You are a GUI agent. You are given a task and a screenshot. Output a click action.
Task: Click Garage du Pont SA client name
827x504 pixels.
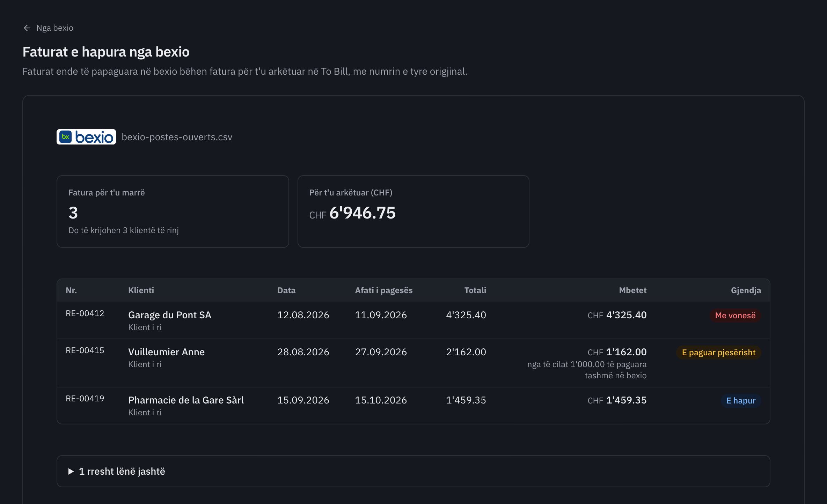(170, 315)
